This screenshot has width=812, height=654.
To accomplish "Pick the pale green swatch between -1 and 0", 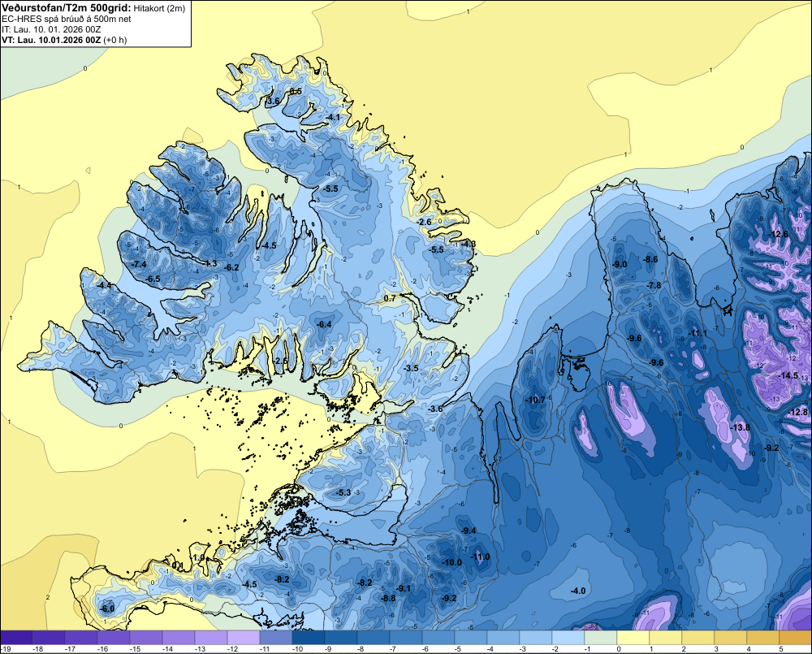I will coord(601,638).
